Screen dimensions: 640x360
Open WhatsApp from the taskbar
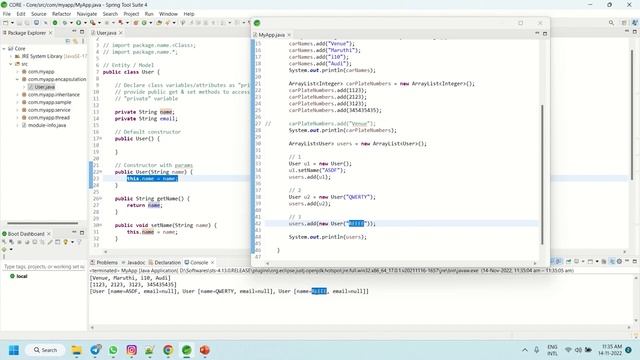[113, 350]
